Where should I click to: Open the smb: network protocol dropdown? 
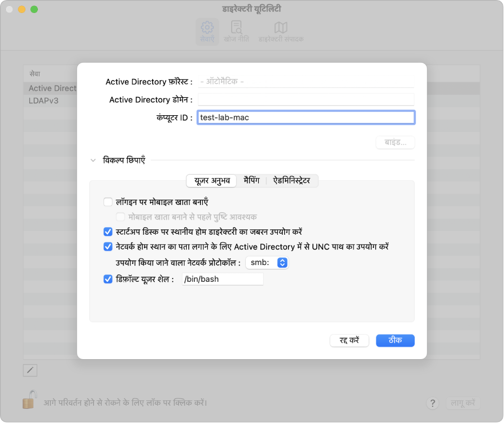[267, 262]
